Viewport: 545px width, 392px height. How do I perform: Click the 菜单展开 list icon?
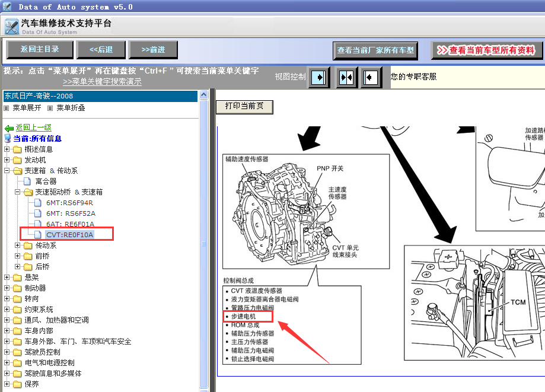(x=7, y=108)
